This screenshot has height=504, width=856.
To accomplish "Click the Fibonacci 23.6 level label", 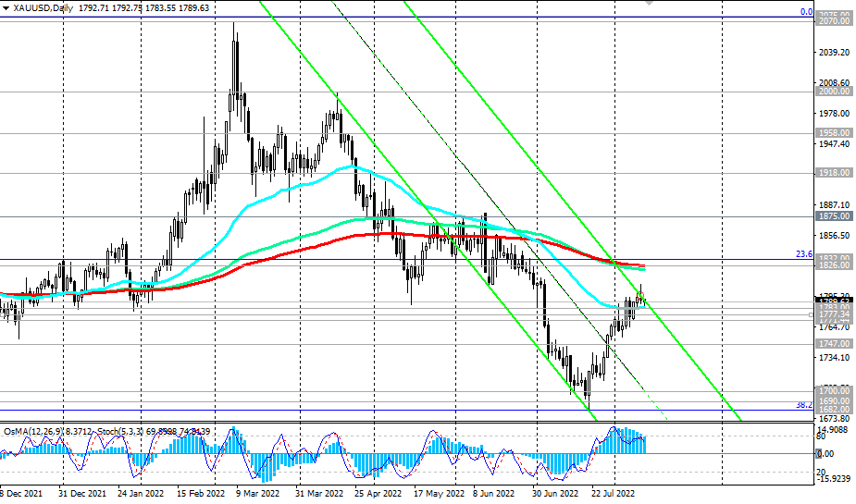I will (804, 254).
